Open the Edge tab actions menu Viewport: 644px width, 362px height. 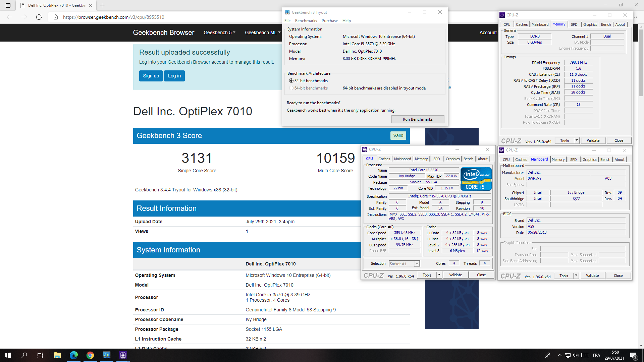[8, 5]
